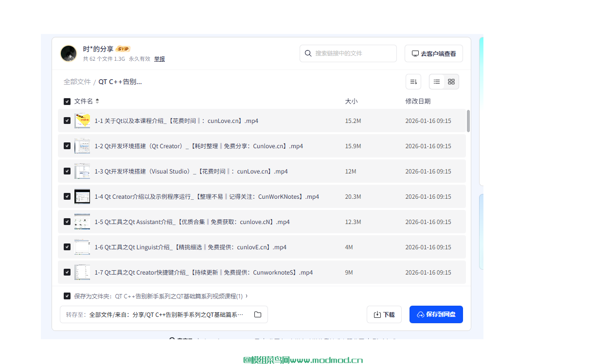606x364 pixels.
Task: Click the search magnifier icon
Action: (x=308, y=53)
